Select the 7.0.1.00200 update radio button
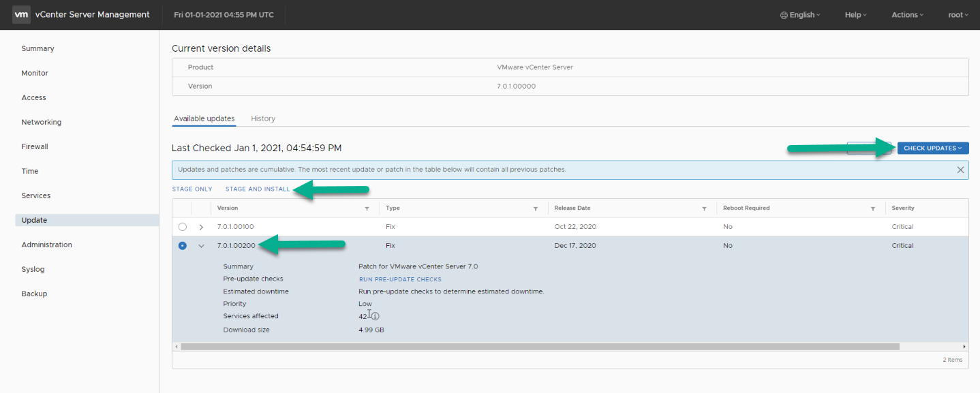This screenshot has height=393, width=980. (182, 246)
